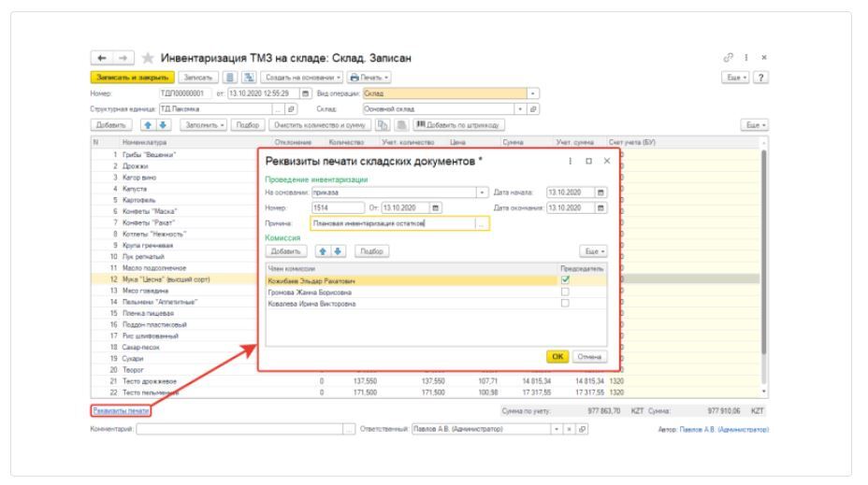Open Создать на основании dropdown
The width and height of the screenshot is (868, 485).
[302, 78]
